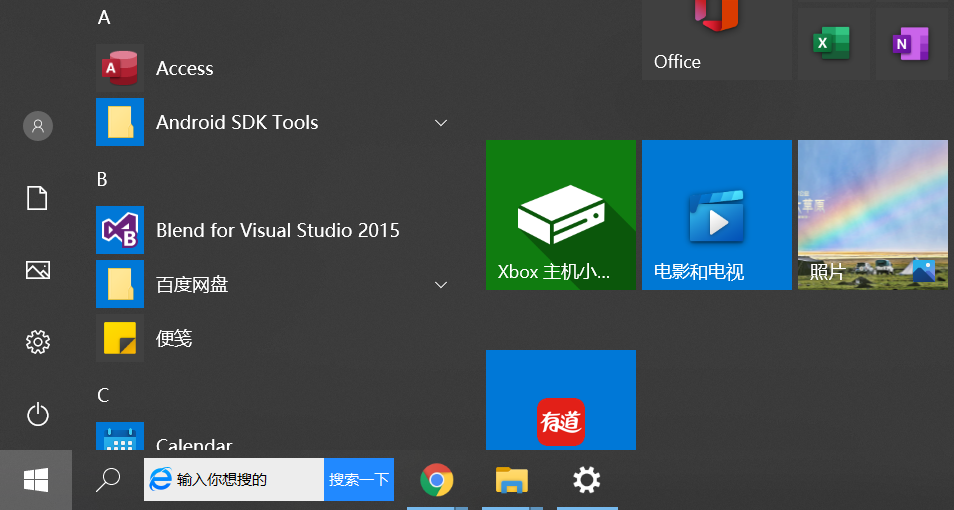Viewport: 954px width, 510px height.
Task: Open Documents from the start sidebar
Action: [37, 198]
